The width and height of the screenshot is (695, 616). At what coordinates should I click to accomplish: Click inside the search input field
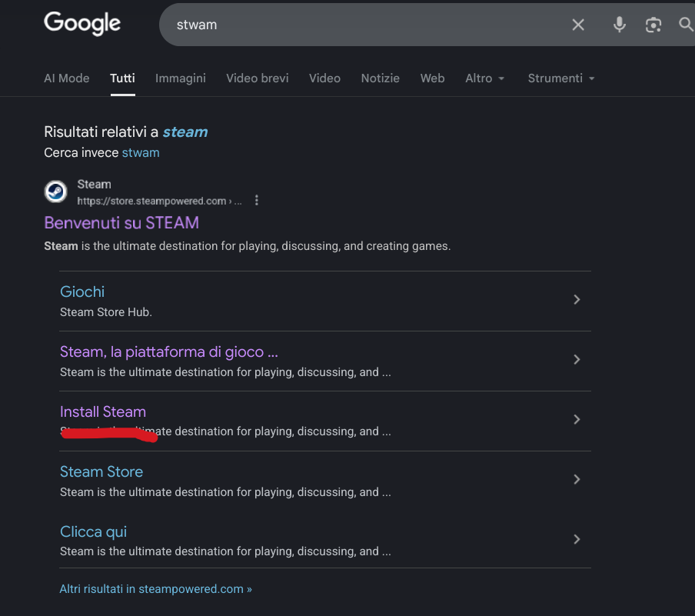361,25
